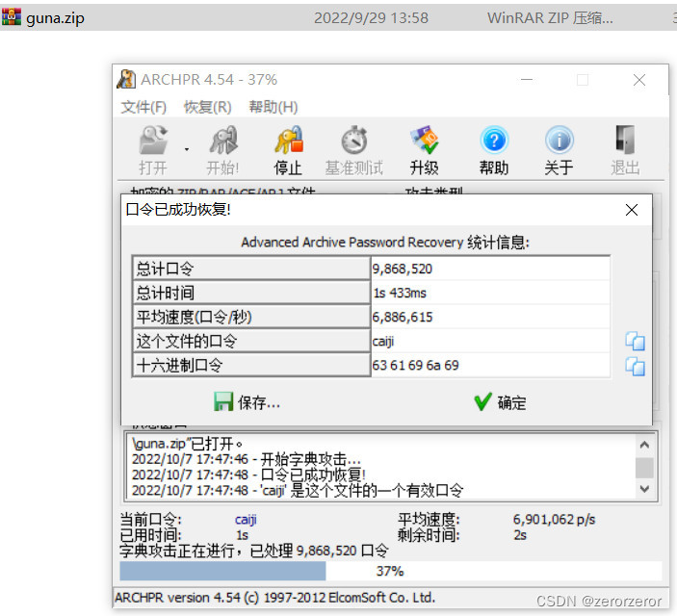
Task: Stop the attack with 停止 icon
Action: 288,149
